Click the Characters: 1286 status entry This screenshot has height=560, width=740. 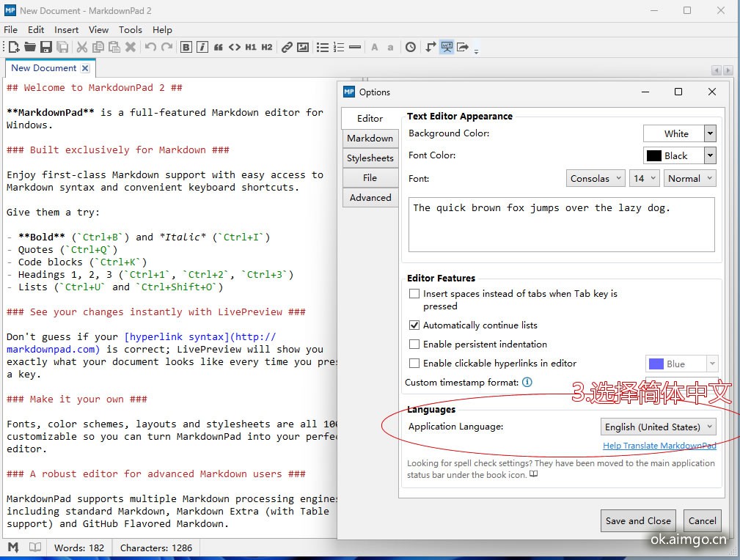(x=156, y=548)
